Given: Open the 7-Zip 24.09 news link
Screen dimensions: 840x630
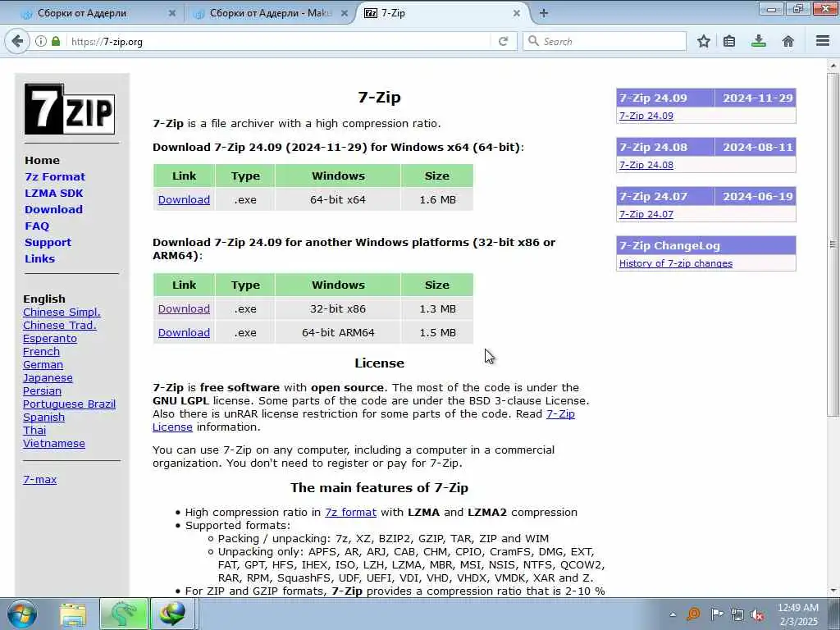Looking at the screenshot, I should [x=646, y=116].
